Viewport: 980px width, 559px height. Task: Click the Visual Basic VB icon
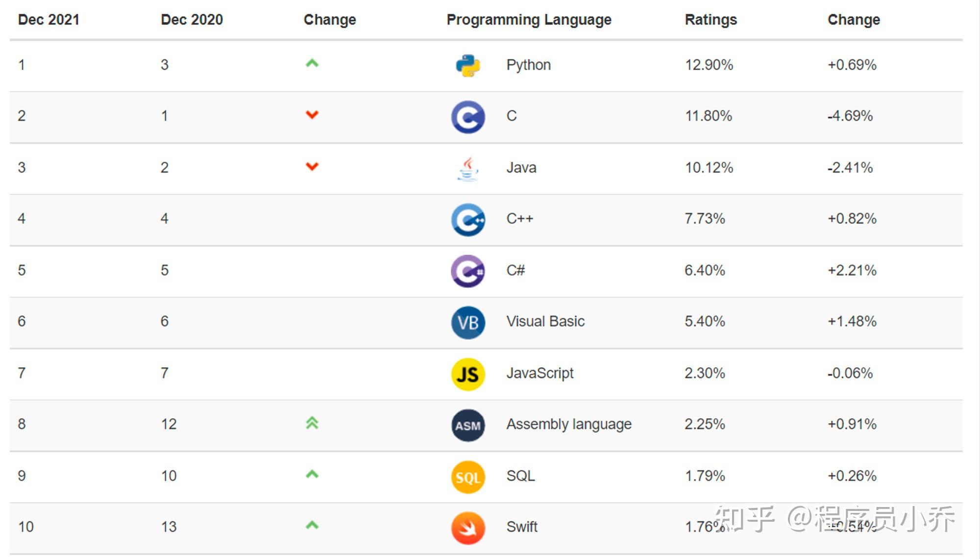click(468, 323)
